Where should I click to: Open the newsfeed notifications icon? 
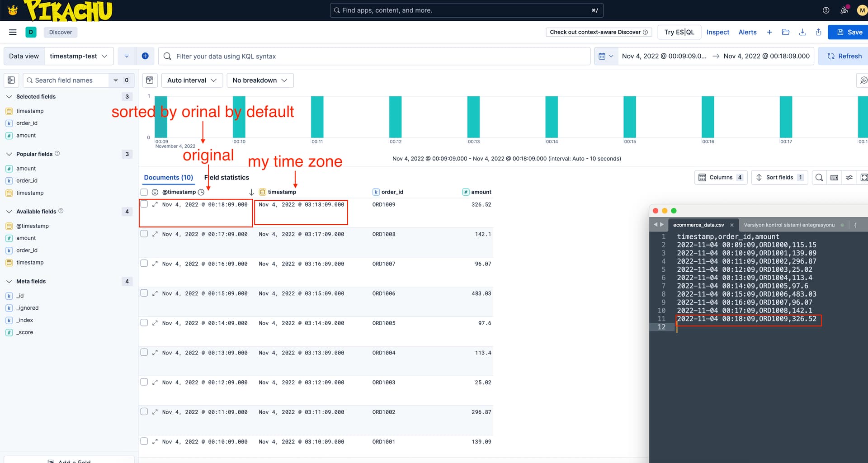click(x=844, y=10)
